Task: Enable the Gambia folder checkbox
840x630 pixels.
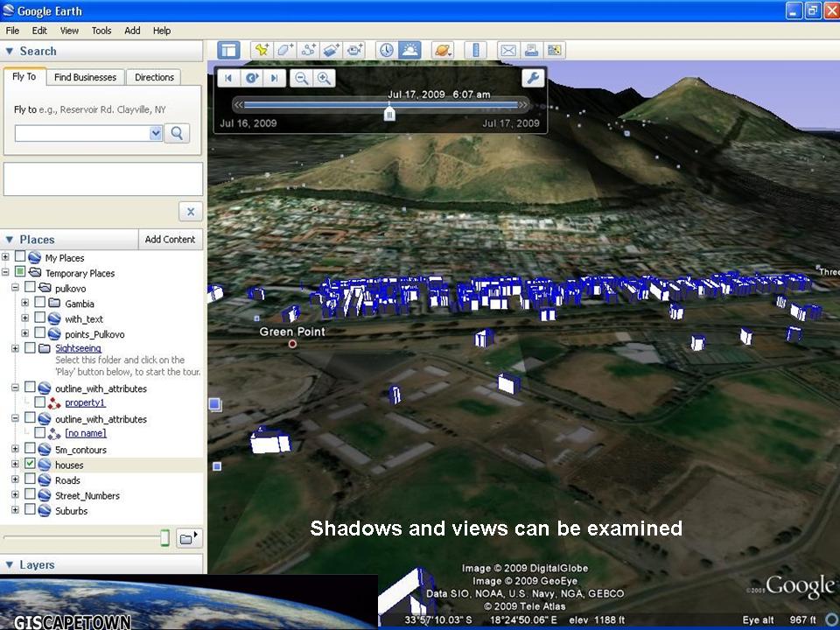Action: coord(39,302)
